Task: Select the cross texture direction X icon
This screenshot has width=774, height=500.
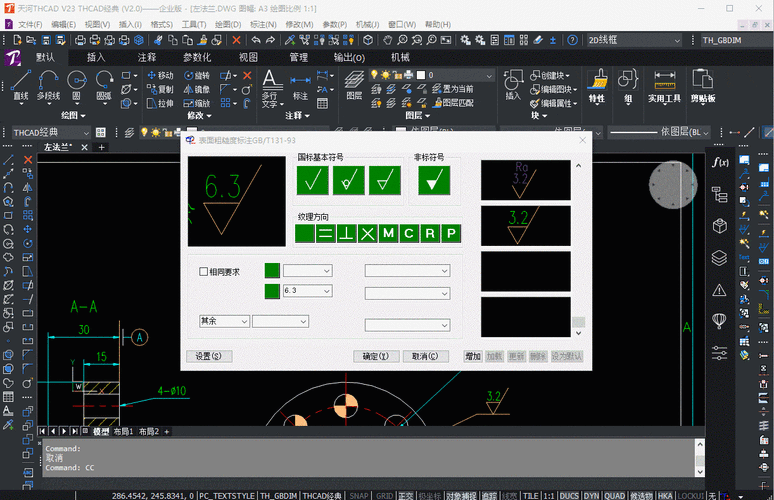Action: 367,234
